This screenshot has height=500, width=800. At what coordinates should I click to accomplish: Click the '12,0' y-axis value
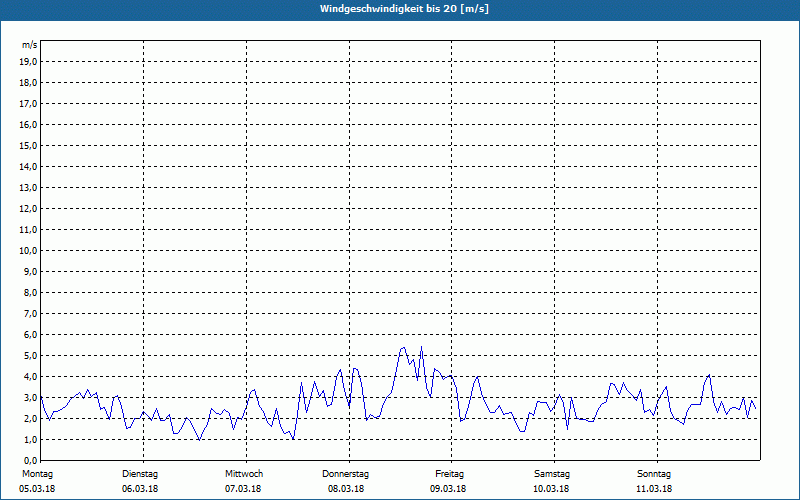point(28,209)
